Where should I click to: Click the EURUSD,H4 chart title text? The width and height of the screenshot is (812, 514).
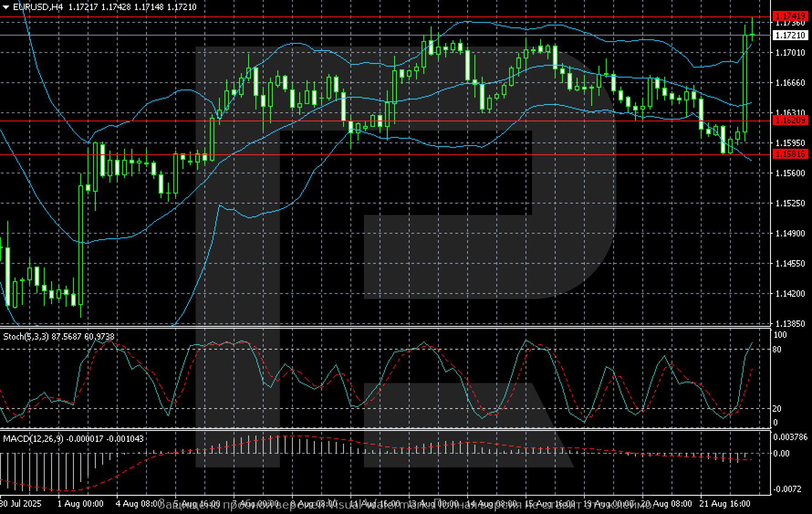click(x=38, y=7)
